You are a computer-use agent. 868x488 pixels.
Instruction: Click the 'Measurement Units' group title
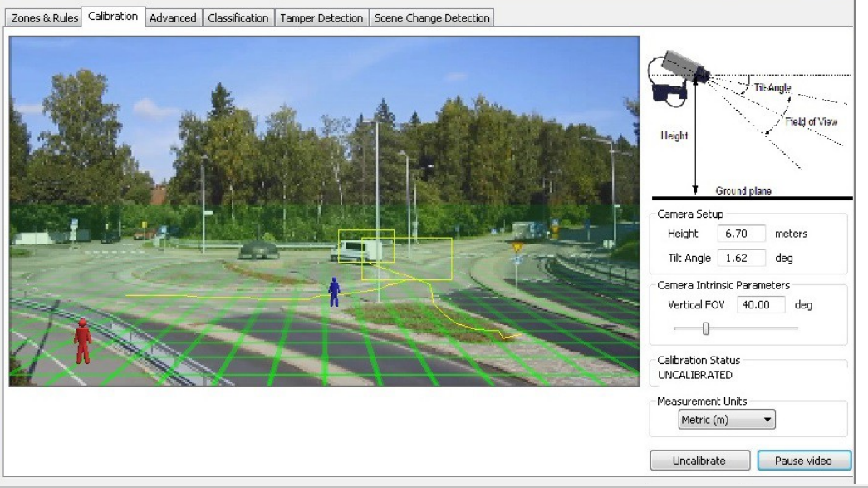click(x=702, y=401)
